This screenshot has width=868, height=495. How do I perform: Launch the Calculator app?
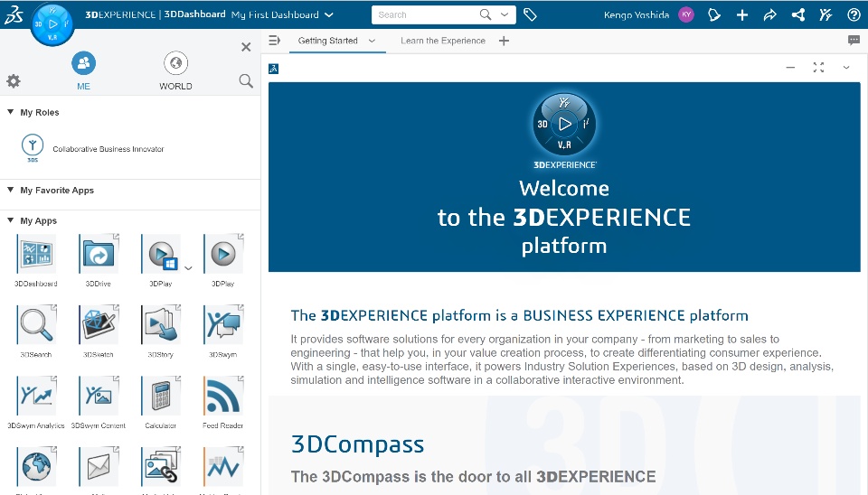tap(161, 396)
